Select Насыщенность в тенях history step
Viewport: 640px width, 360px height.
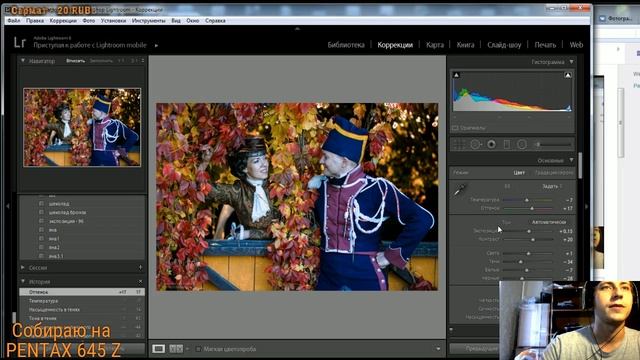click(82, 309)
